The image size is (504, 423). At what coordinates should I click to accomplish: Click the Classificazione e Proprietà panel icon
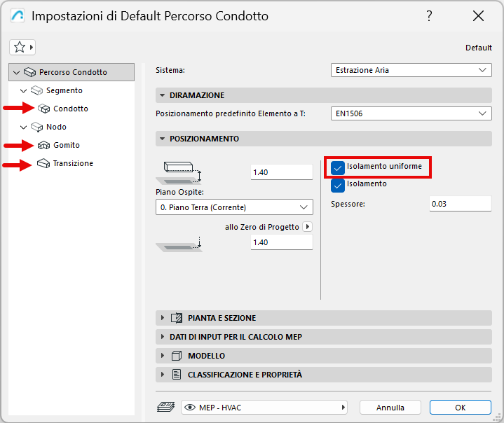coord(177,375)
